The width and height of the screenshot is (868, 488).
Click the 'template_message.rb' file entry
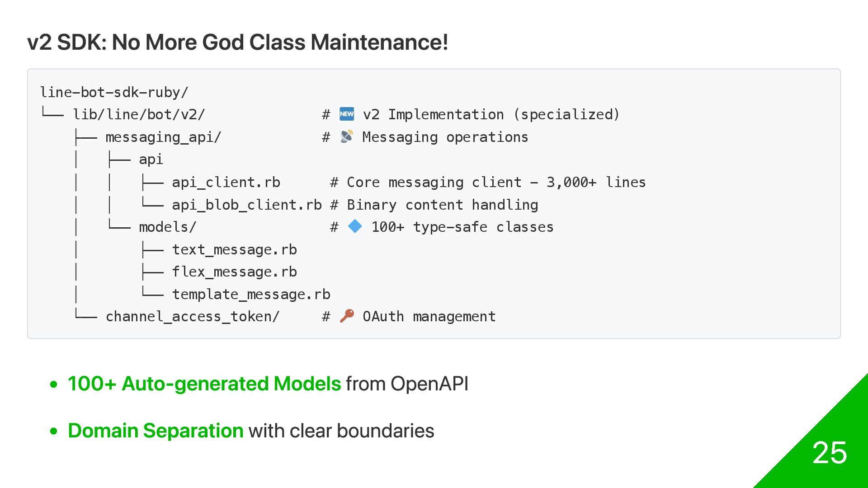(x=251, y=294)
